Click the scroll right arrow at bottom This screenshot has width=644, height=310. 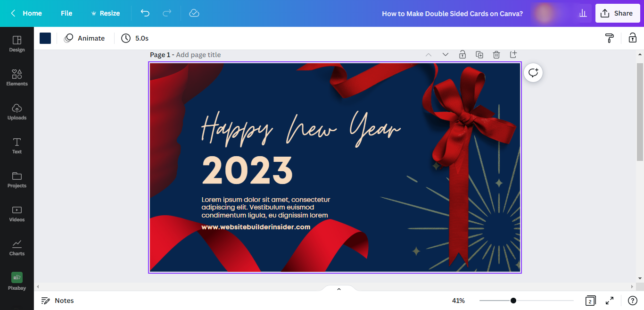pyautogui.click(x=633, y=287)
